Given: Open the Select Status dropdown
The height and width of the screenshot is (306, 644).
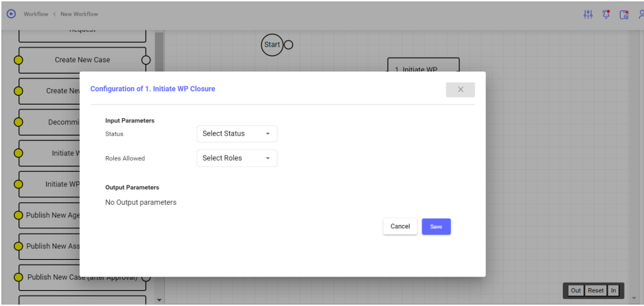Looking at the screenshot, I should point(237,133).
